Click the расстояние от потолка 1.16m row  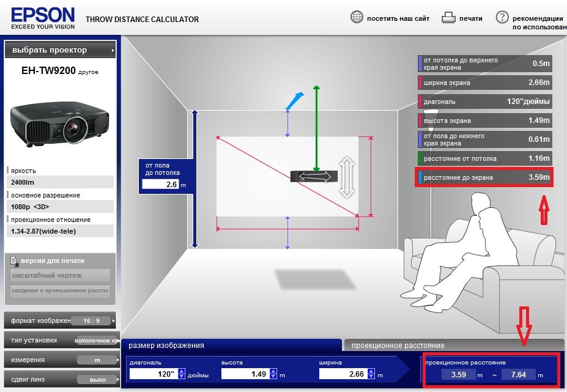[x=485, y=158]
